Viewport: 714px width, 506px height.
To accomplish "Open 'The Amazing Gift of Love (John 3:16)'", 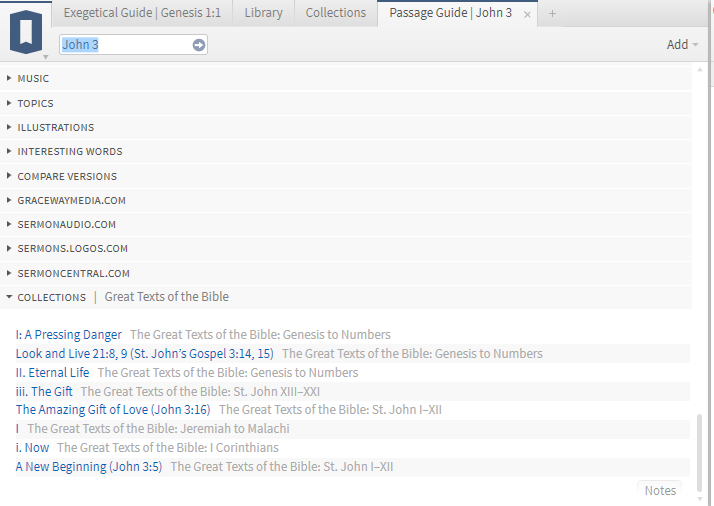I will 113,410.
